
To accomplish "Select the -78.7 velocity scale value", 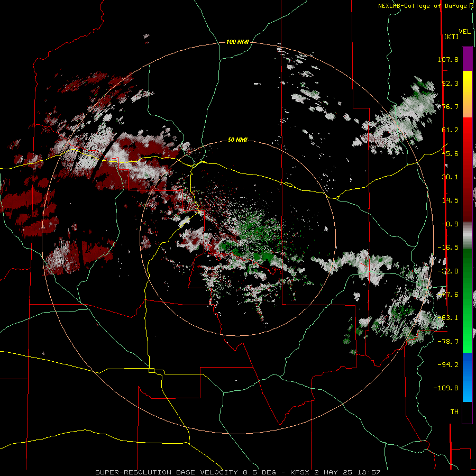I will (448, 342).
